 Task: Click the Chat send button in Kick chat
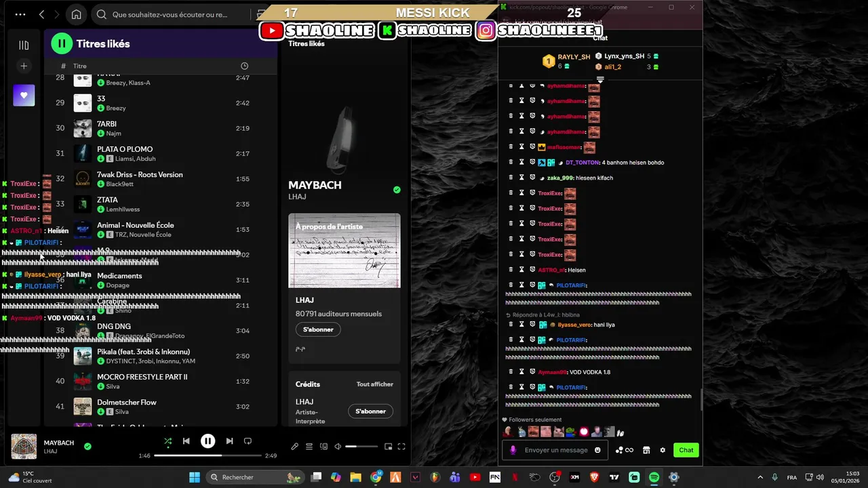click(x=686, y=450)
